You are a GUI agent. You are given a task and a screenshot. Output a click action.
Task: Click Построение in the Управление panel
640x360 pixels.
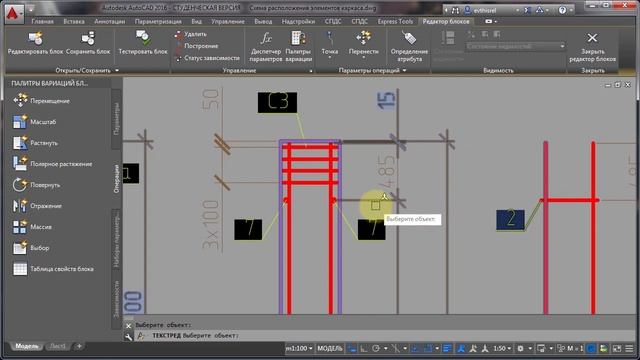pyautogui.click(x=196, y=46)
